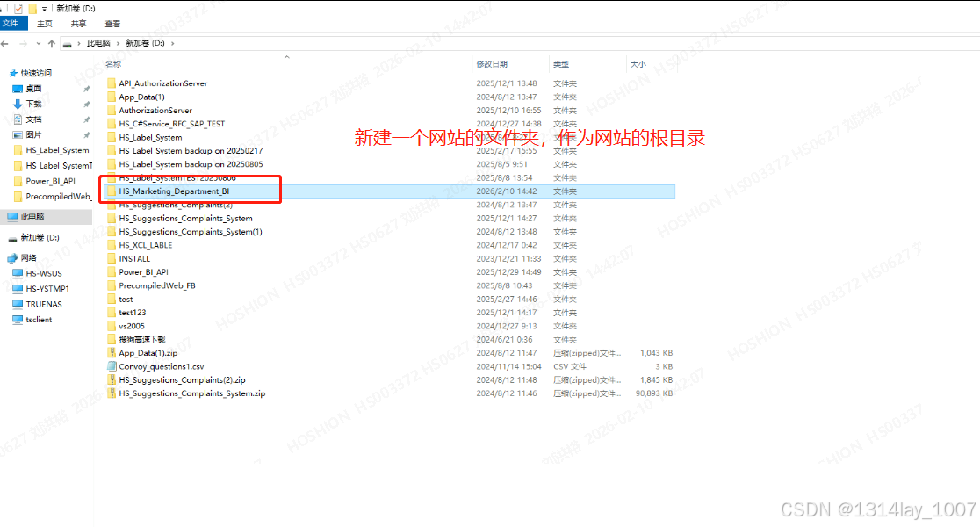Expand the chevron after 新加卷 (D:) breadcrumb
This screenshot has width=980, height=527.
[172, 43]
